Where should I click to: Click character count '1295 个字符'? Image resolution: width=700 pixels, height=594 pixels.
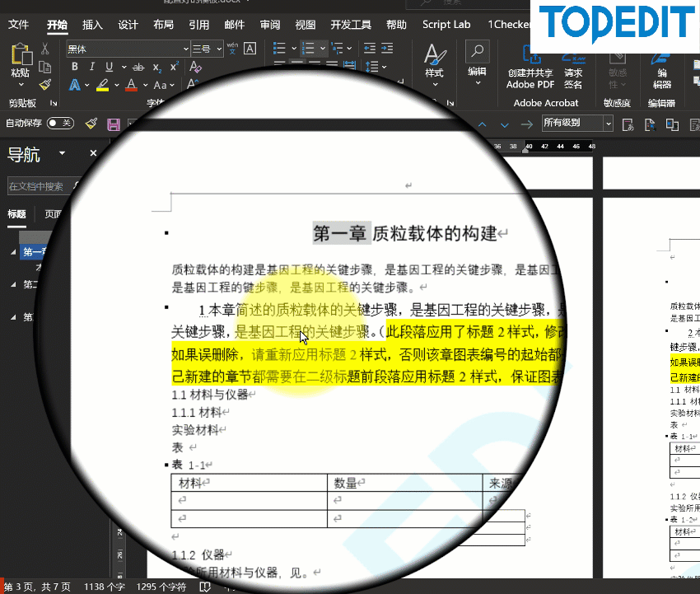(x=161, y=587)
